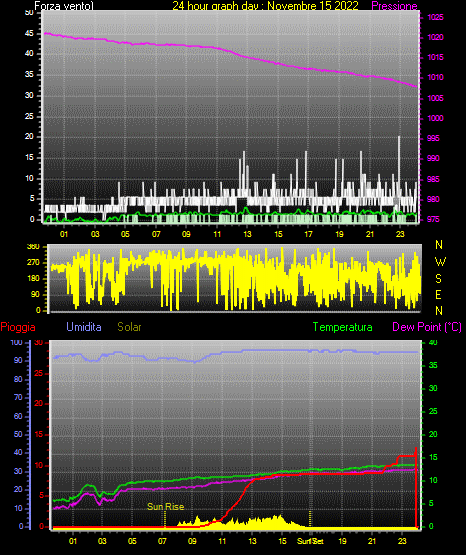466x555 pixels.
Task: Click hour 23 on bottom graph axis
Action: pyautogui.click(x=402, y=541)
